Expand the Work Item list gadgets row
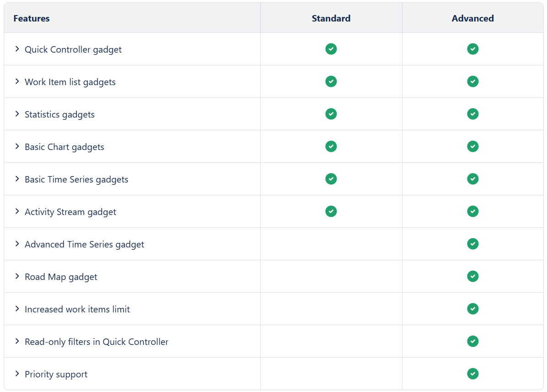This screenshot has width=547, height=392. coord(17,81)
